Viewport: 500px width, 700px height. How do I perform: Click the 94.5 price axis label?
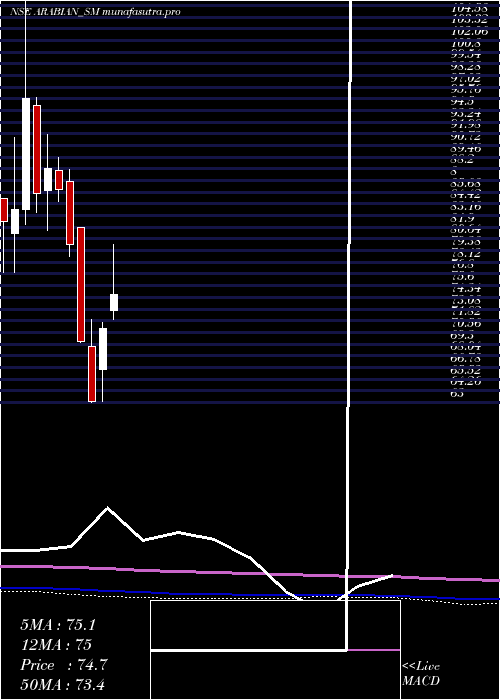point(460,102)
